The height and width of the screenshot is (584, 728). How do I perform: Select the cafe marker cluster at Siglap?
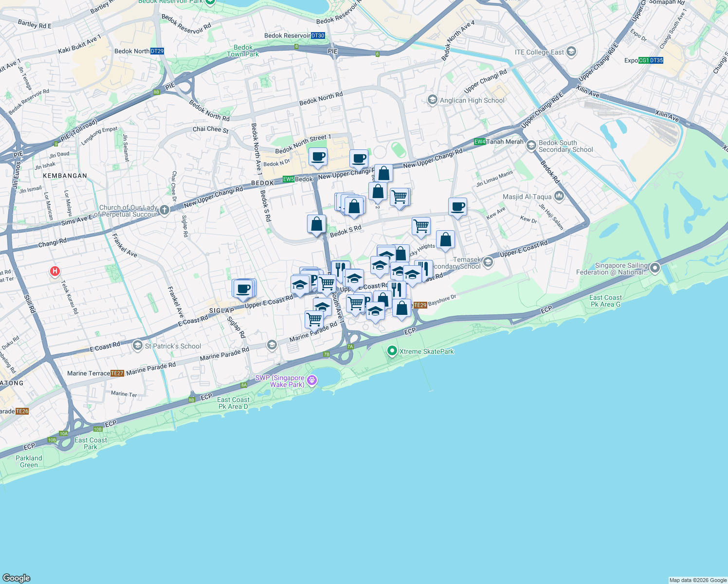[x=243, y=290]
